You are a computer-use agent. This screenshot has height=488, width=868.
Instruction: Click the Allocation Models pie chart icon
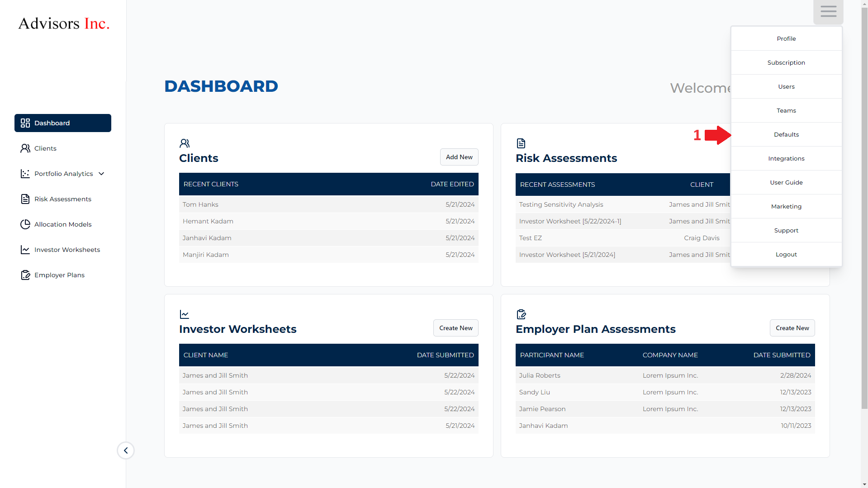(25, 224)
